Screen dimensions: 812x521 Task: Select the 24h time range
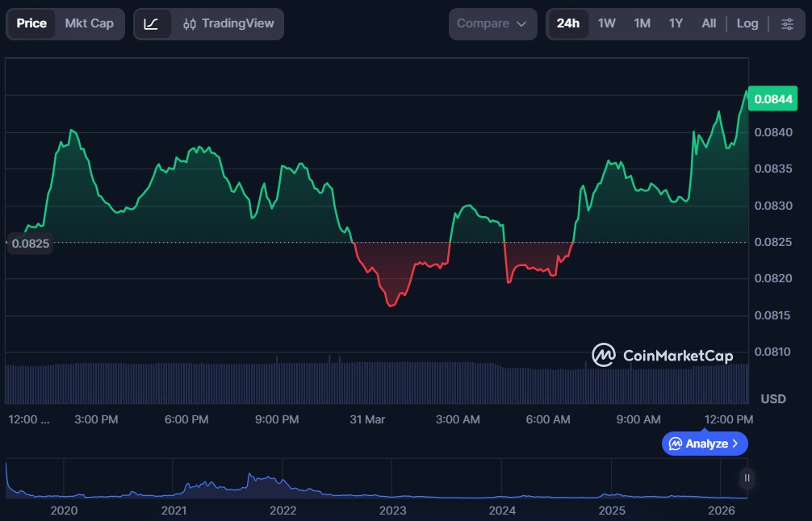click(x=567, y=23)
